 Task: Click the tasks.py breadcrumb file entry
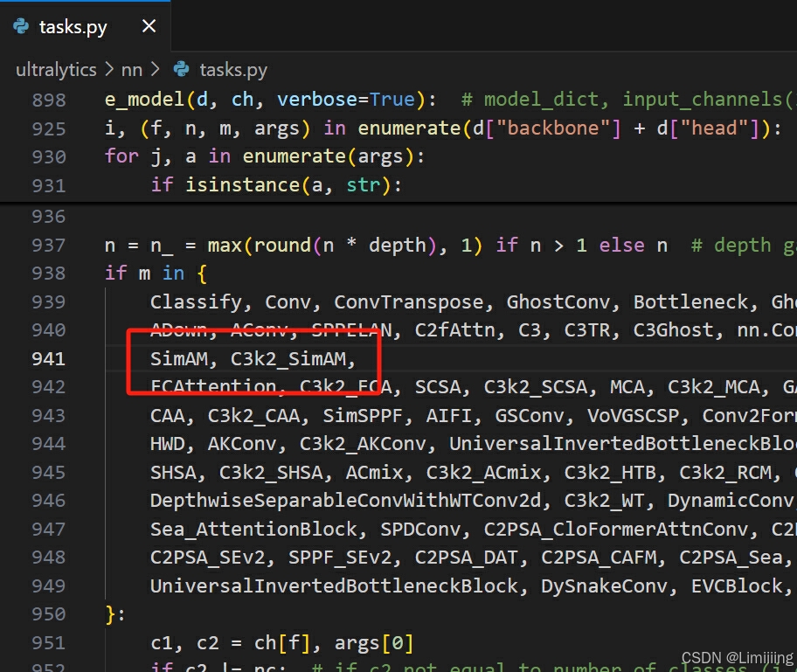232,70
